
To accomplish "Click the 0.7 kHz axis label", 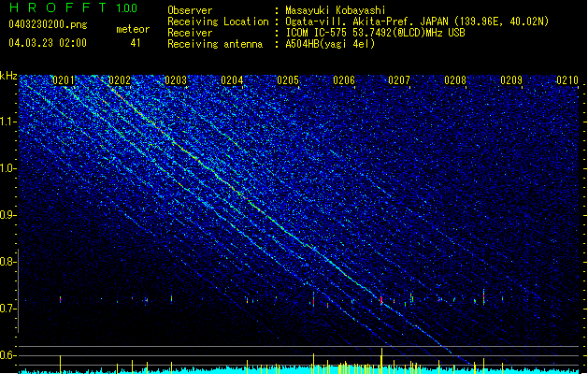I will pyautogui.click(x=8, y=309).
